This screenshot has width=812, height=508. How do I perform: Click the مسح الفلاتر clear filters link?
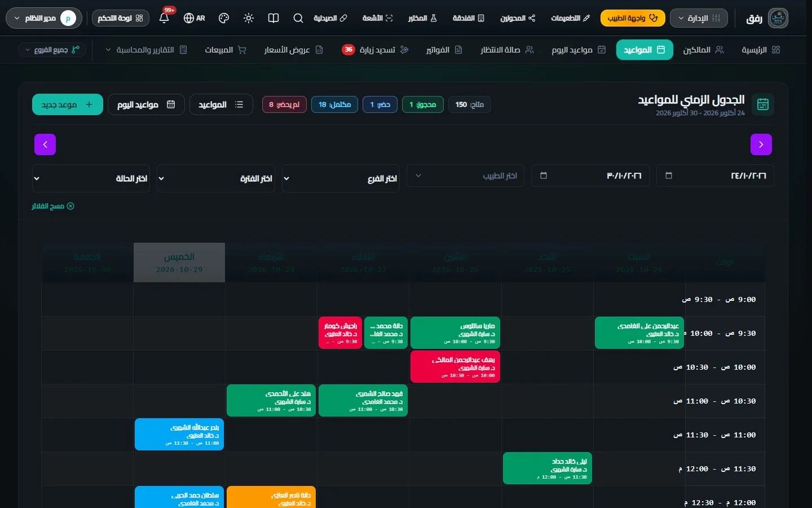pyautogui.click(x=52, y=206)
